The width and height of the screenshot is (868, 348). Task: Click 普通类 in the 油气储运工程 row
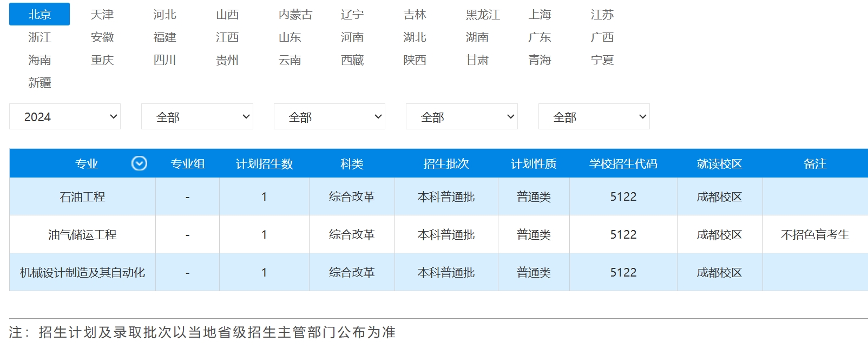coord(534,234)
